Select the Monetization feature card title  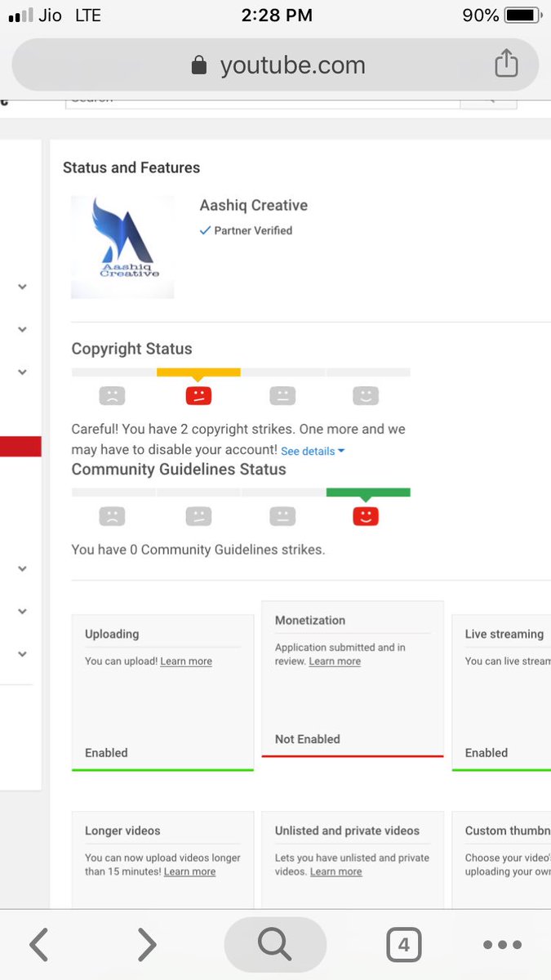coord(310,621)
